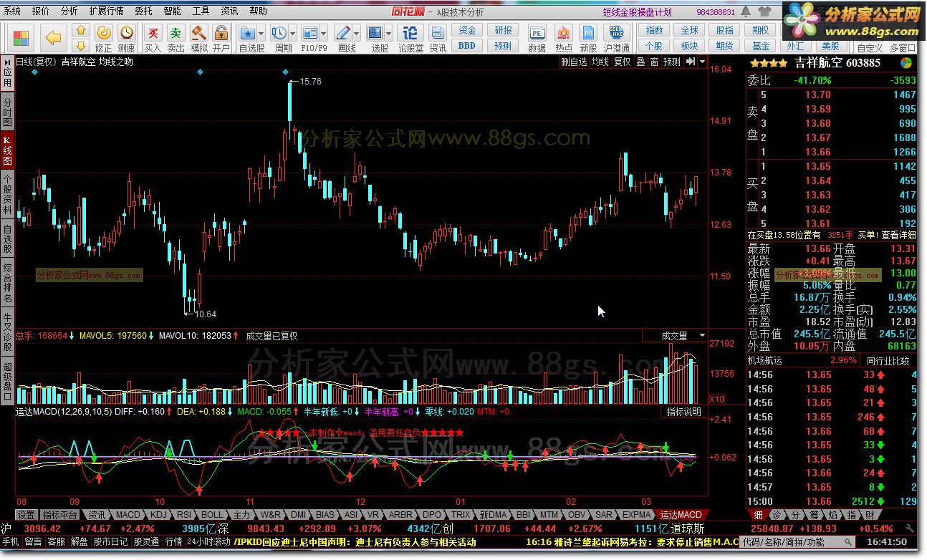This screenshot has width=927, height=560.
Task: Click the 板块 sector button
Action: tap(689, 46)
